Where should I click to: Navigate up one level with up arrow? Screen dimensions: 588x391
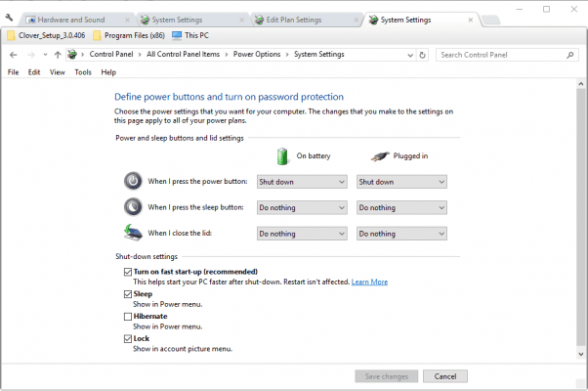click(x=58, y=55)
